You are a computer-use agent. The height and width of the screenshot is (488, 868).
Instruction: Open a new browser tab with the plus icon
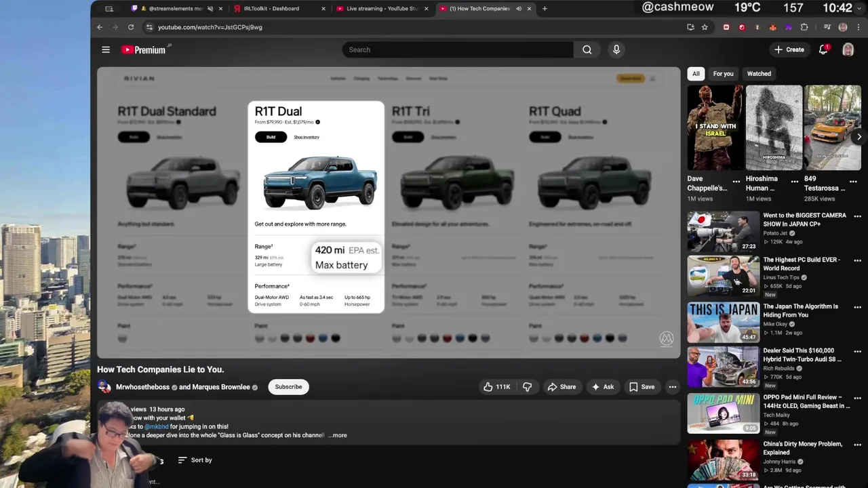pos(545,9)
